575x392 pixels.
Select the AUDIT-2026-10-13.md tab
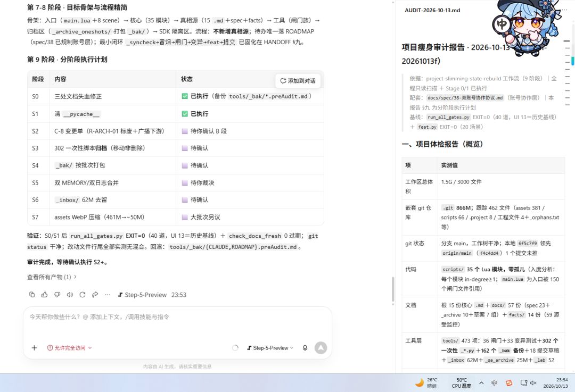pyautogui.click(x=432, y=10)
